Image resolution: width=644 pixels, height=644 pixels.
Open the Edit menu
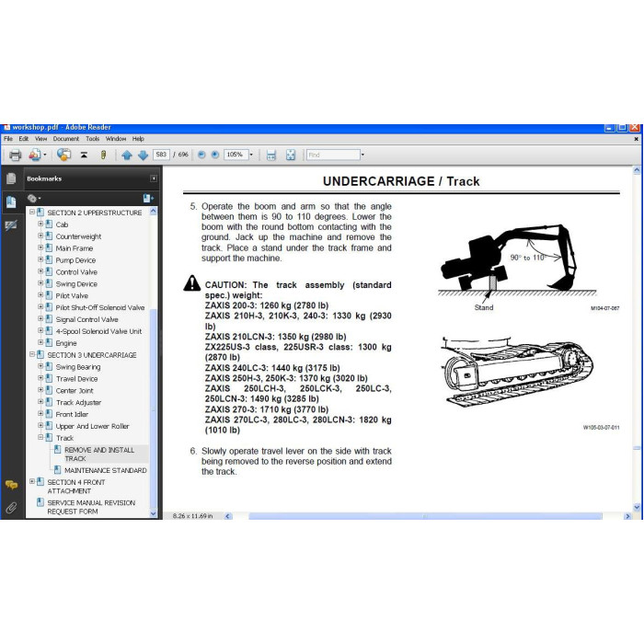23,139
